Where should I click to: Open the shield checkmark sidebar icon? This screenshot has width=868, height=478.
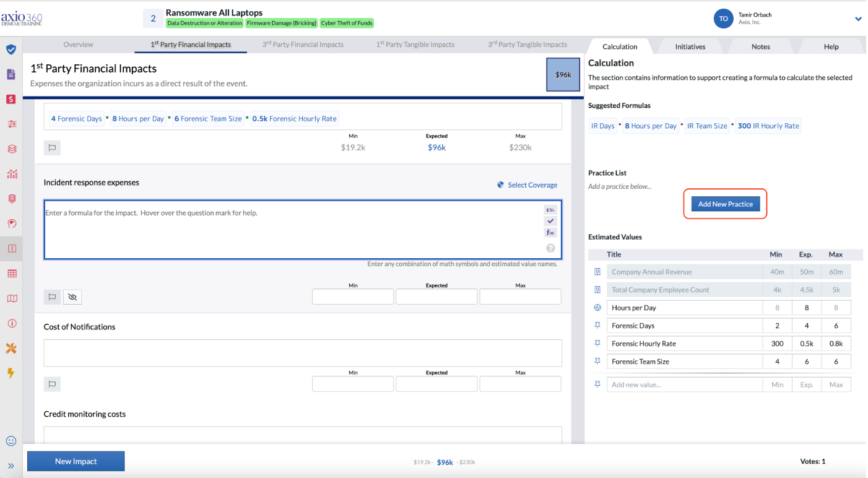pyautogui.click(x=11, y=50)
